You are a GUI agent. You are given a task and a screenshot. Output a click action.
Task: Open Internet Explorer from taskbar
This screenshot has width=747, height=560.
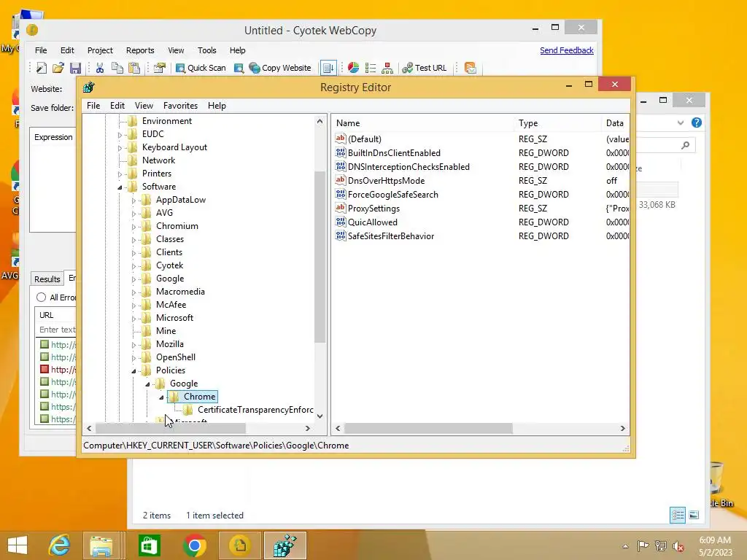[x=60, y=545]
